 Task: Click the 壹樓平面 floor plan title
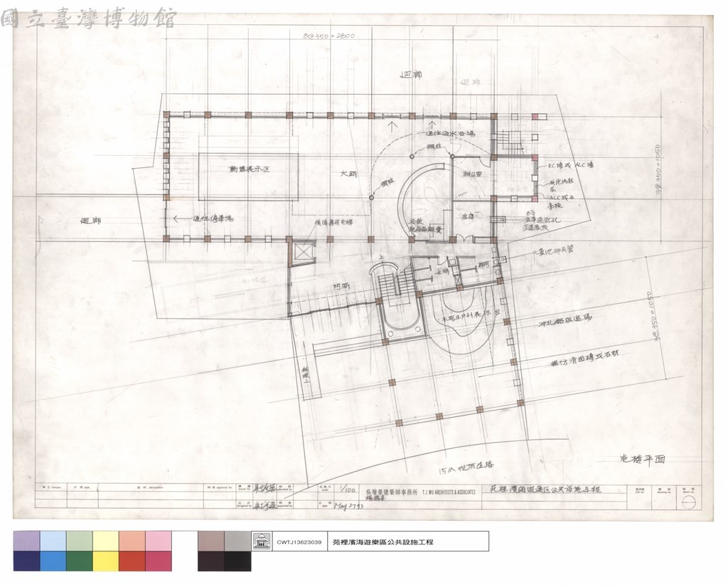[643, 459]
